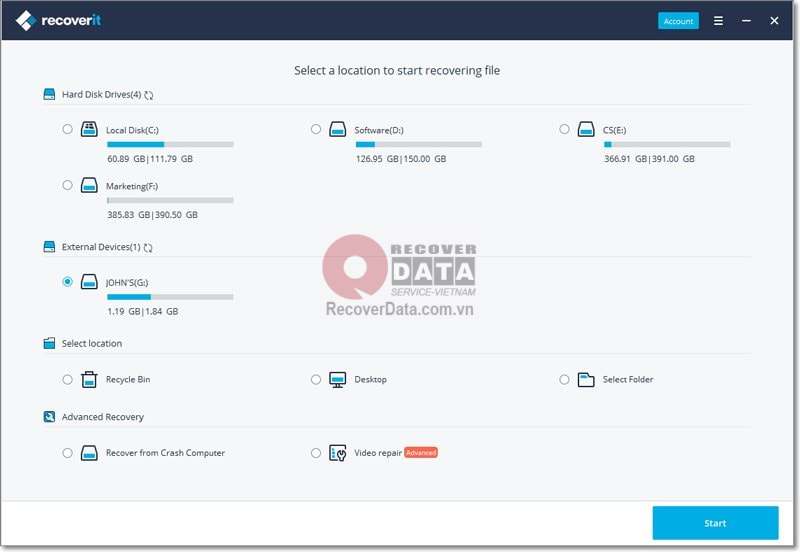Click the Desktop monitor icon
The height and width of the screenshot is (552, 800).
click(x=338, y=380)
